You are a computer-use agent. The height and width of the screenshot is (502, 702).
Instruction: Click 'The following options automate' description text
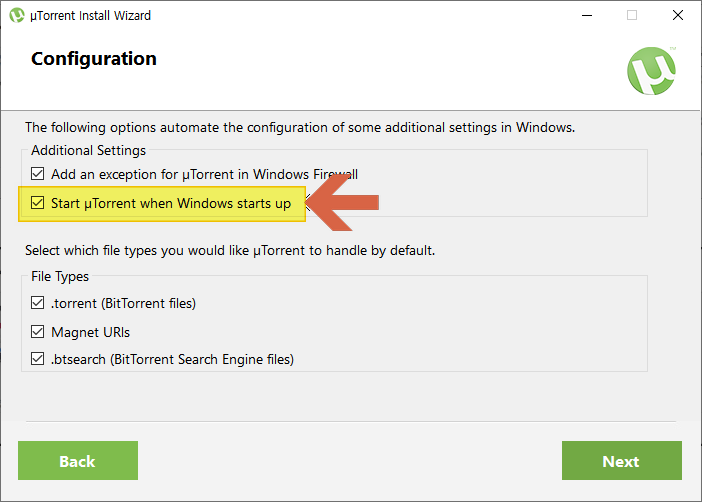(x=300, y=128)
